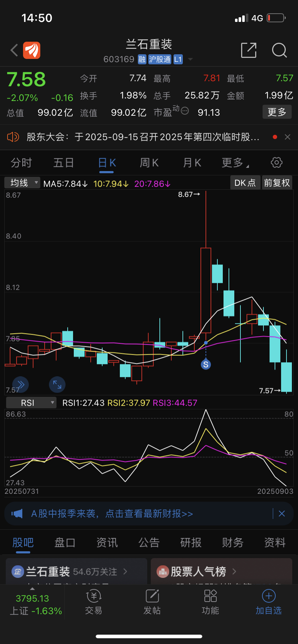
Task: Click the 更多 quote details button
Action: 277,112
